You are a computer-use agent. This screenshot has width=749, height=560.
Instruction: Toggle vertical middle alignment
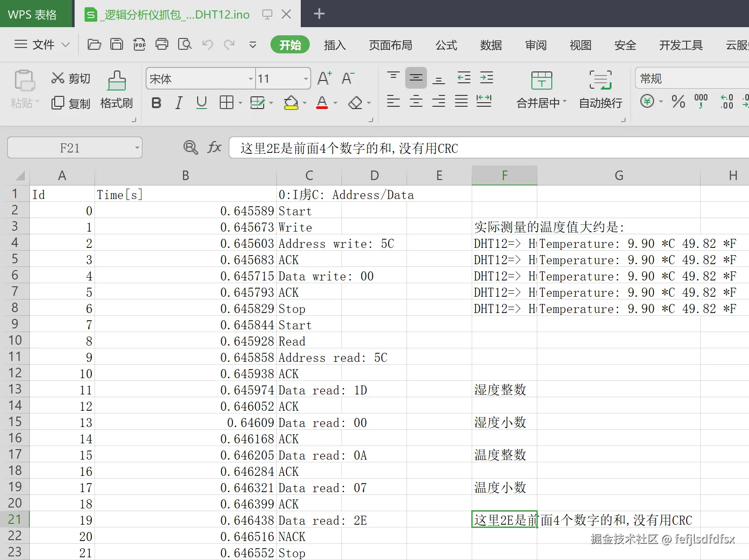point(416,78)
